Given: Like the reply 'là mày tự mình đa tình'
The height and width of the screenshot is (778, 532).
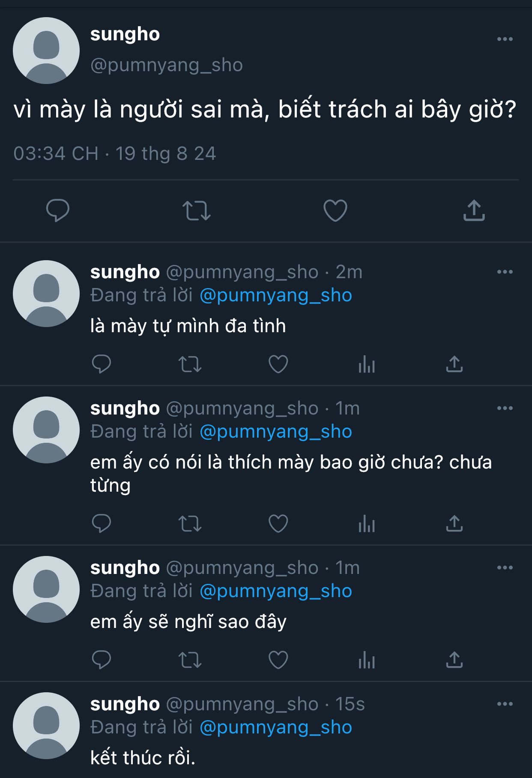Looking at the screenshot, I should (x=278, y=364).
